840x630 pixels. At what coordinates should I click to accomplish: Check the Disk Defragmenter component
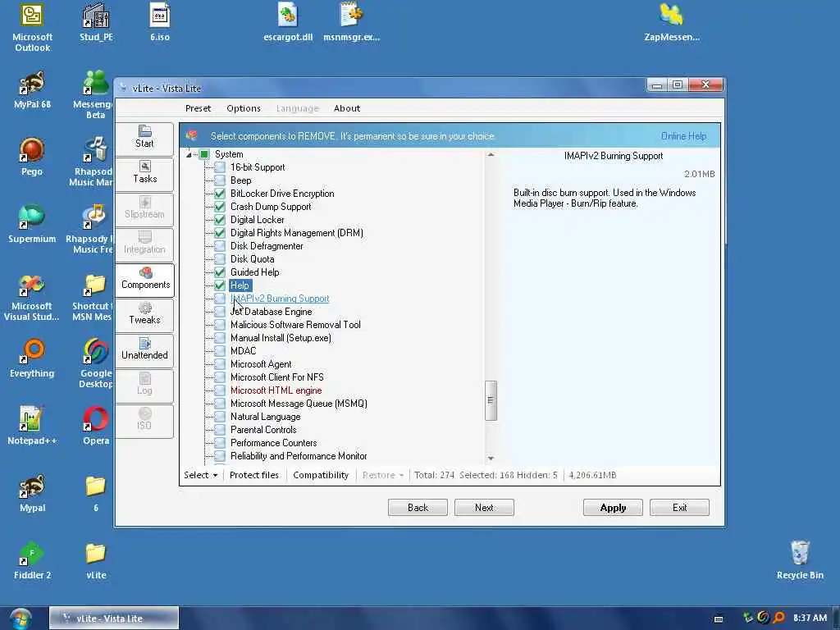point(220,246)
